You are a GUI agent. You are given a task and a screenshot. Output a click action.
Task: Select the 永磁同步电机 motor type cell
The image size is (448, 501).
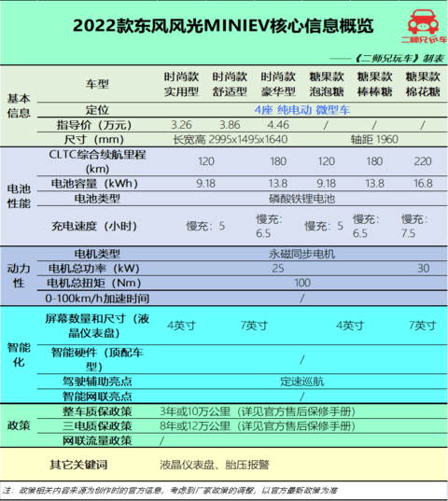coord(302,254)
